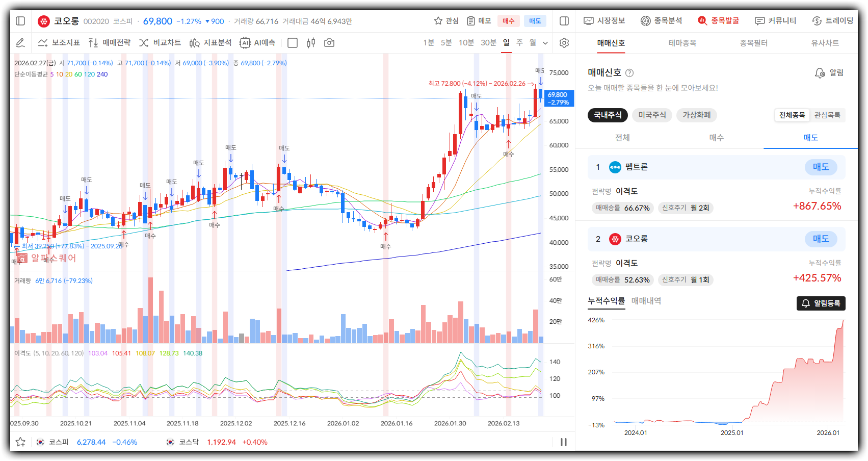Pause the index ticker at bottom
Screen dimensions: 868x461
(x=564, y=442)
